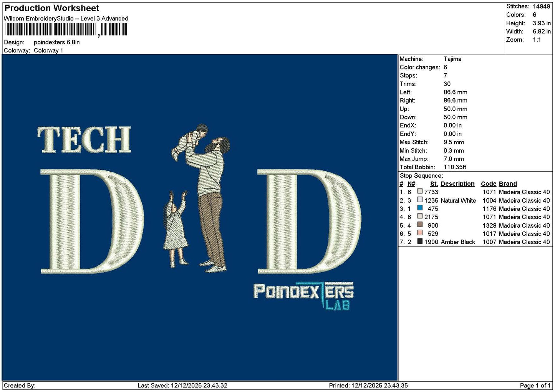
Task: Click the embroidery design preview image
Action: click(200, 218)
